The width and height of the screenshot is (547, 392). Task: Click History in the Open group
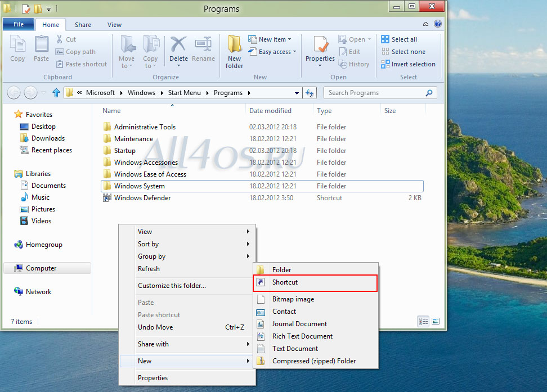click(x=354, y=64)
